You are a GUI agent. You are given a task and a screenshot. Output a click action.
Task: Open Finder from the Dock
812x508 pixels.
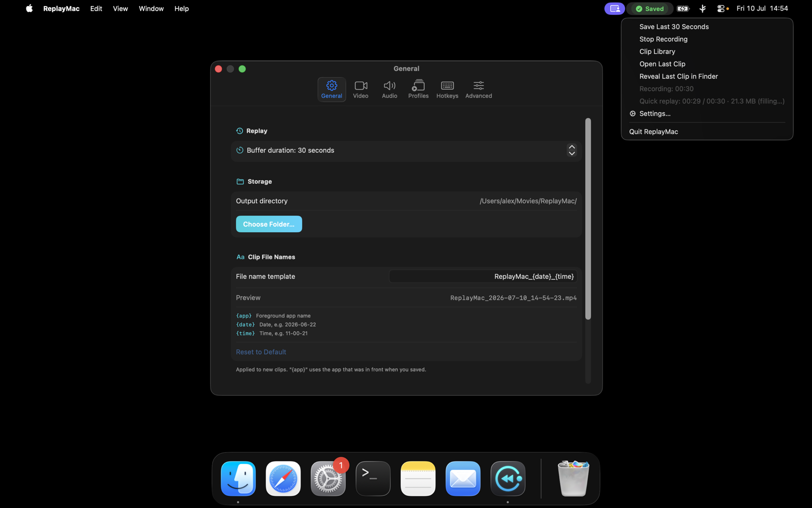tap(238, 479)
